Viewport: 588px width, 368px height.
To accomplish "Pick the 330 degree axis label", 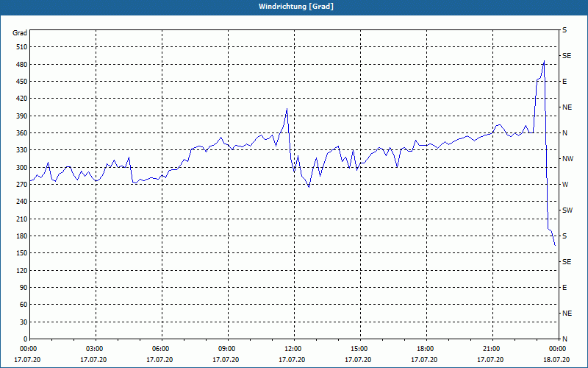I will (22, 150).
